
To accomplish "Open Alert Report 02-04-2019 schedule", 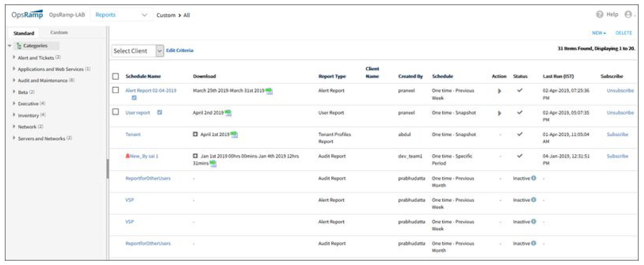I will 151,91.
